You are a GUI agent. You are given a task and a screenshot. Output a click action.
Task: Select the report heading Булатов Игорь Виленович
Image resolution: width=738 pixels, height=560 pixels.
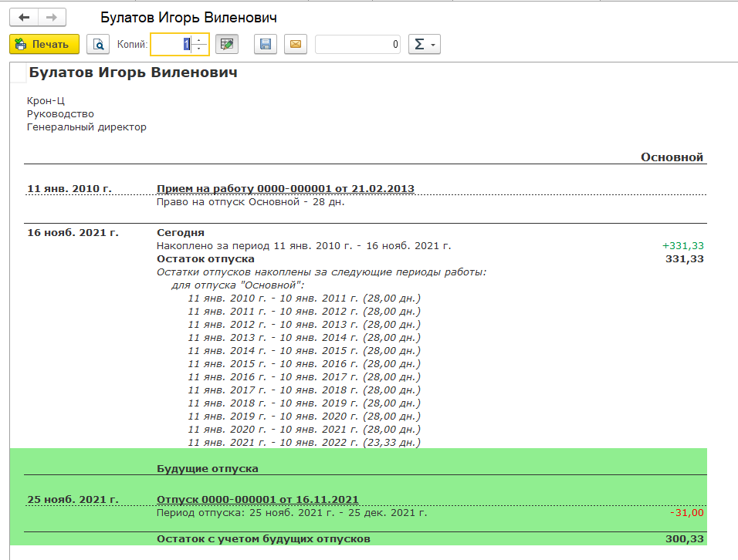click(134, 73)
